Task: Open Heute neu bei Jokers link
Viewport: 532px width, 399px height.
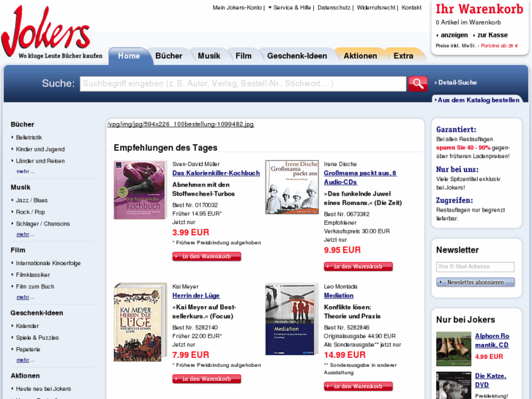Action: tap(43, 389)
